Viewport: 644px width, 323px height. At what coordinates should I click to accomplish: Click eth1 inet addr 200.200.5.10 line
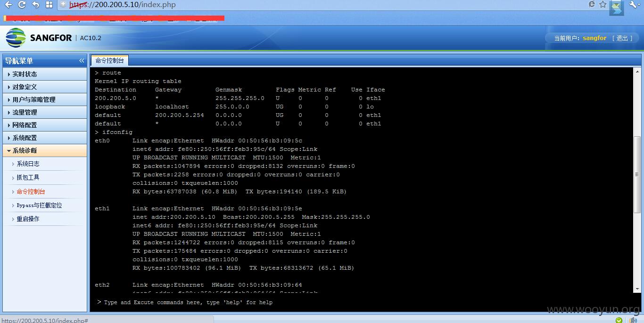point(251,217)
